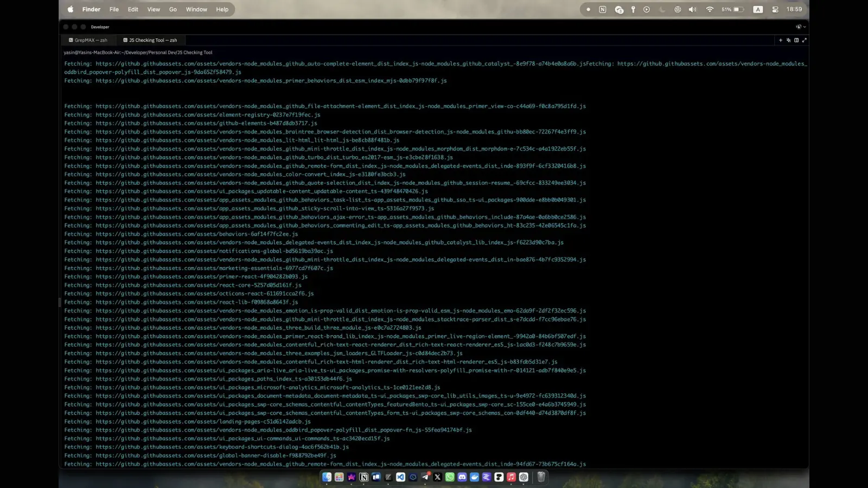Viewport: 868px width, 488px height.
Task: Toggle Focus mode moon icon
Action: (662, 9)
